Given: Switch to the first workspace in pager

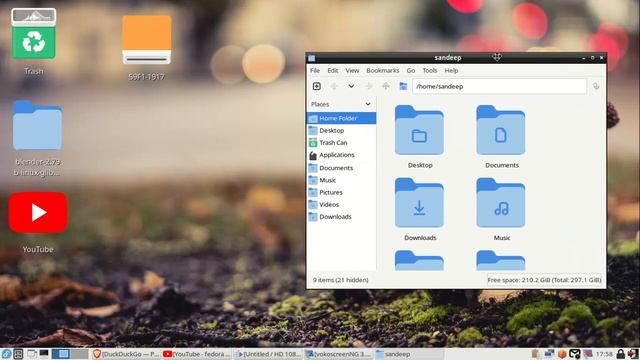Looking at the screenshot, I should [61, 354].
